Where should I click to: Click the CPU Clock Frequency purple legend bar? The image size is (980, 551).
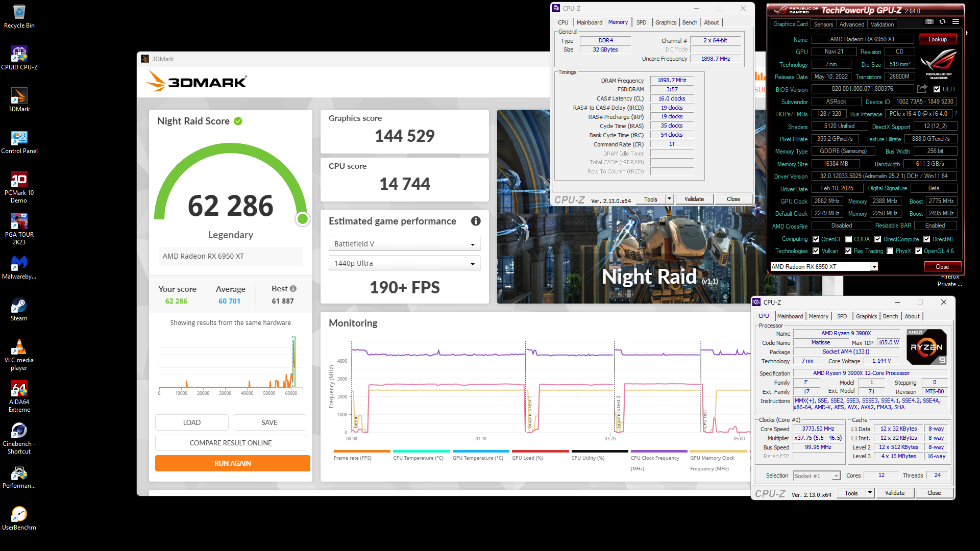[659, 452]
